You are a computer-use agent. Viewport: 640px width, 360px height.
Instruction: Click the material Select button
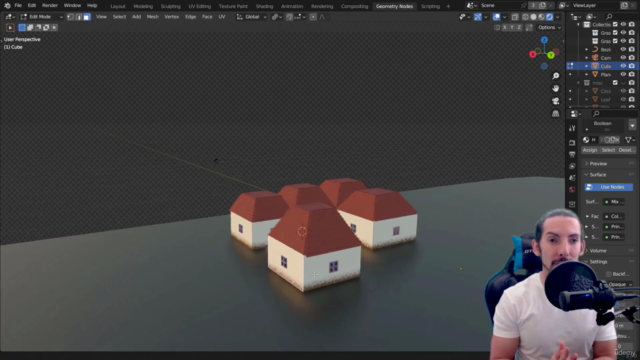[x=608, y=150]
